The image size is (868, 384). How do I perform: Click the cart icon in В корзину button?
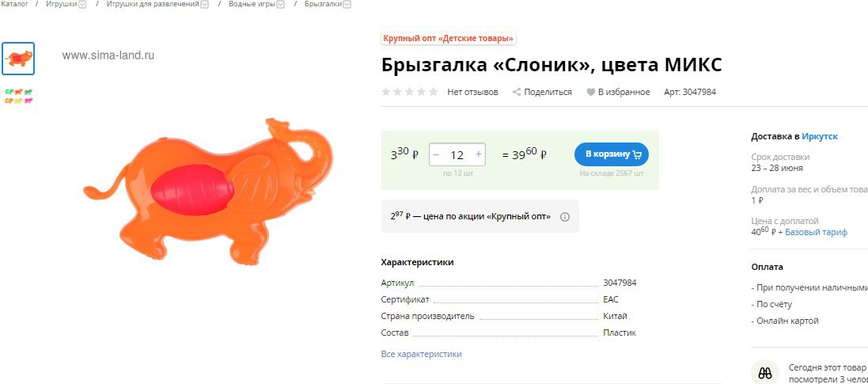pyautogui.click(x=637, y=154)
